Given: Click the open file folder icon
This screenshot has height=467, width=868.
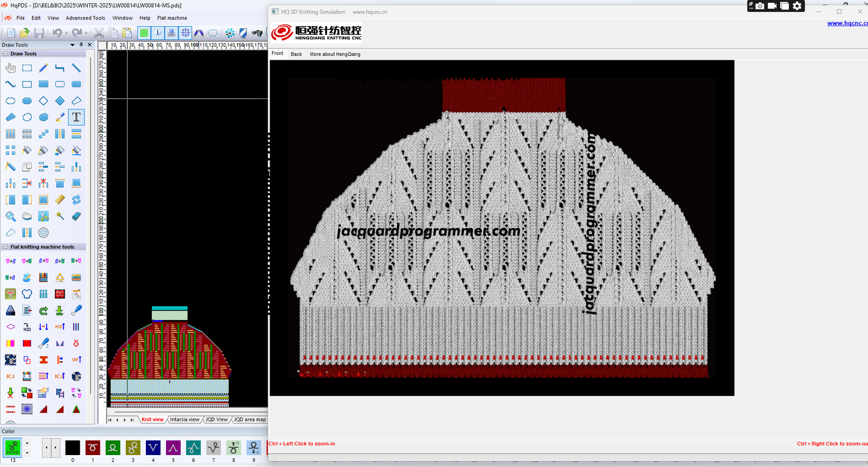Looking at the screenshot, I should coord(24,33).
